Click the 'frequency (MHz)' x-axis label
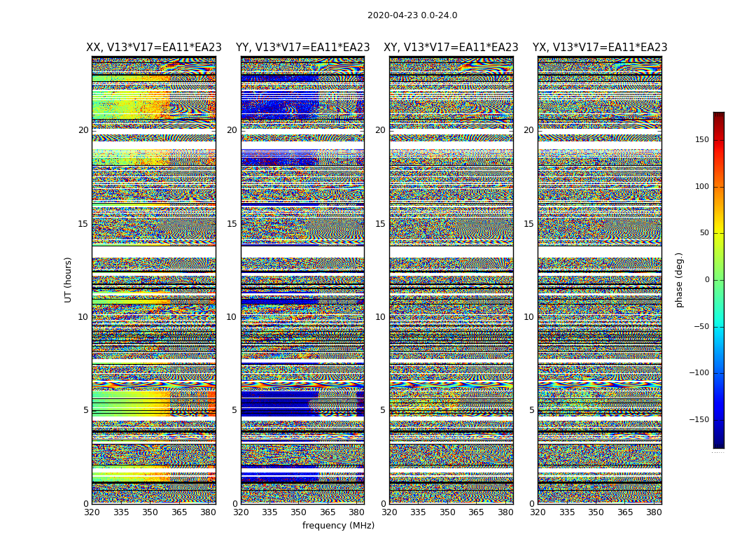735x560 pixels. pyautogui.click(x=338, y=525)
